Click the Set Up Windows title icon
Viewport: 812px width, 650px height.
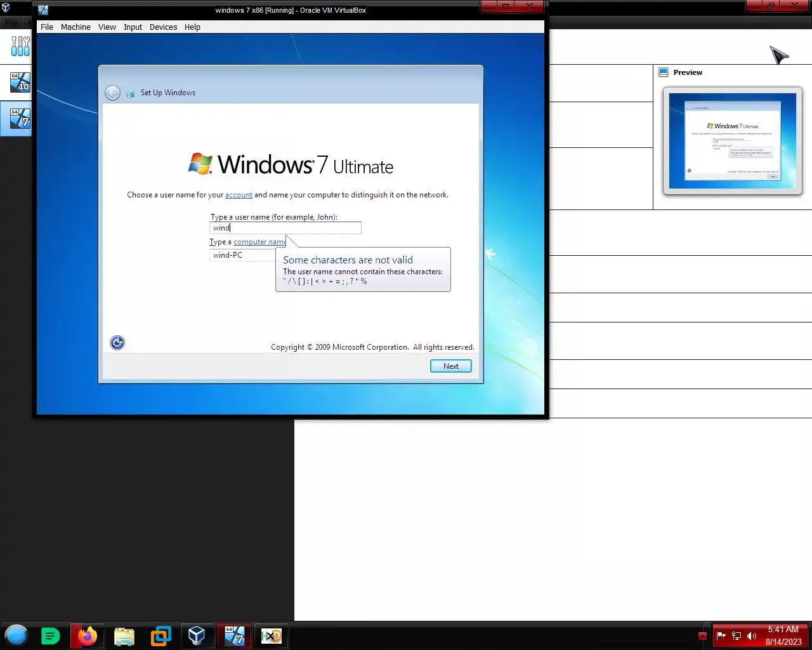130,93
